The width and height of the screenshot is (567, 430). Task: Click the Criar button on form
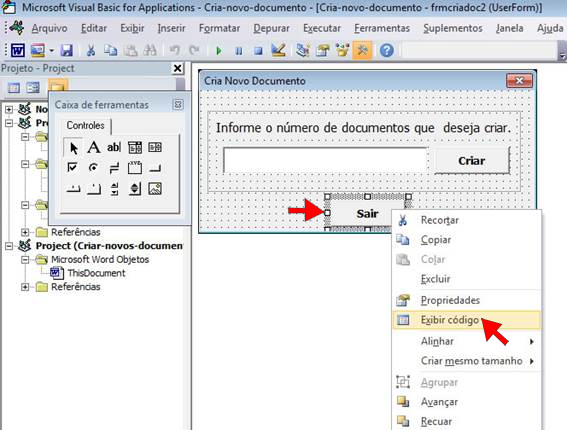pos(472,161)
